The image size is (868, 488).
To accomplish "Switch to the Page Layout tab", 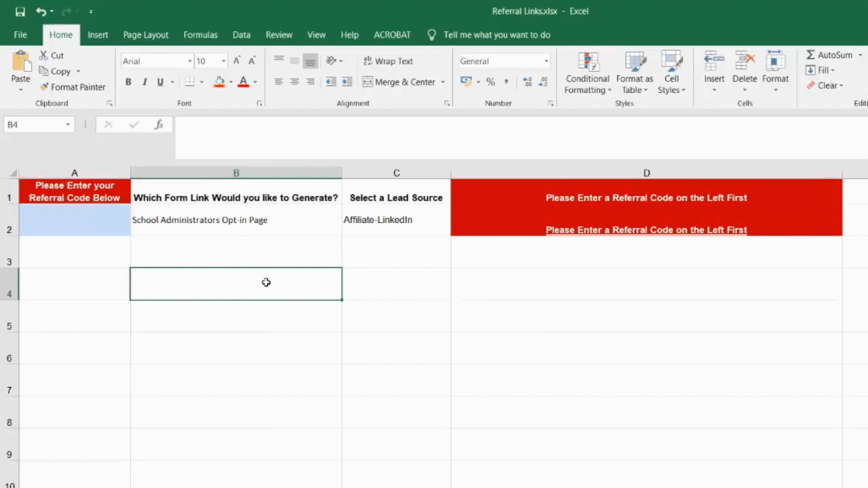I will coord(146,35).
